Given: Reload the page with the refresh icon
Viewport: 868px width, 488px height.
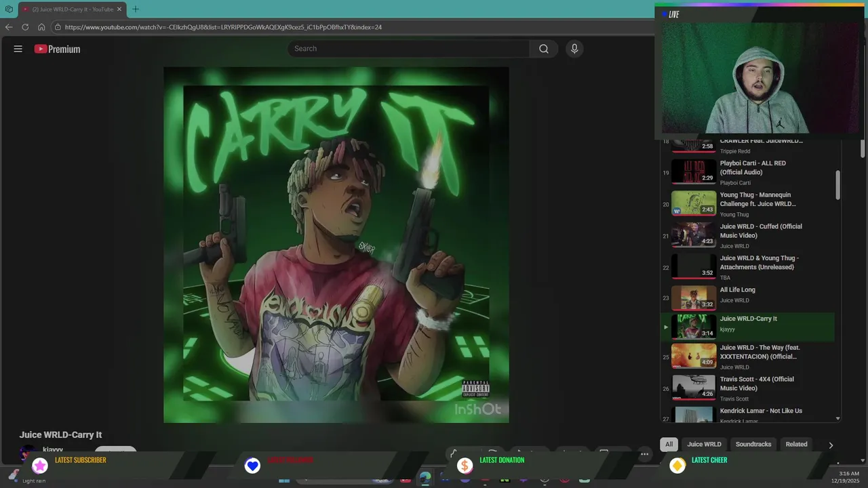Looking at the screenshot, I should tap(25, 27).
